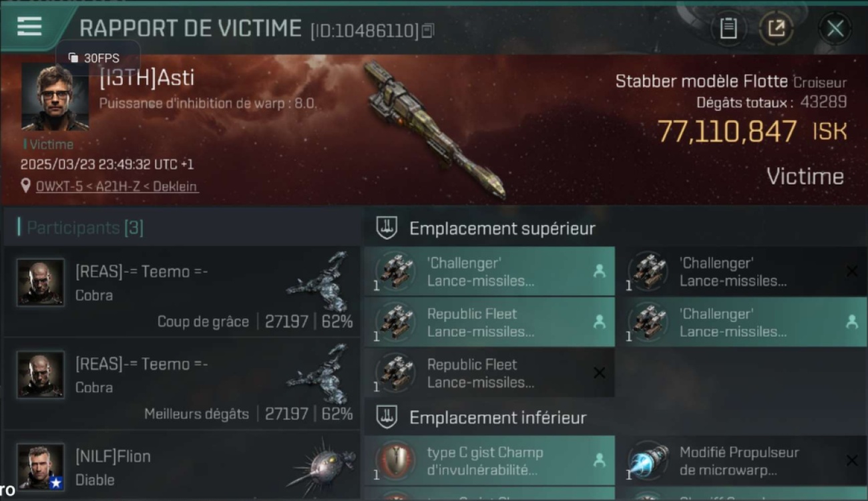Open victim Asti's portrait
This screenshot has width=868, height=501.
[55, 97]
